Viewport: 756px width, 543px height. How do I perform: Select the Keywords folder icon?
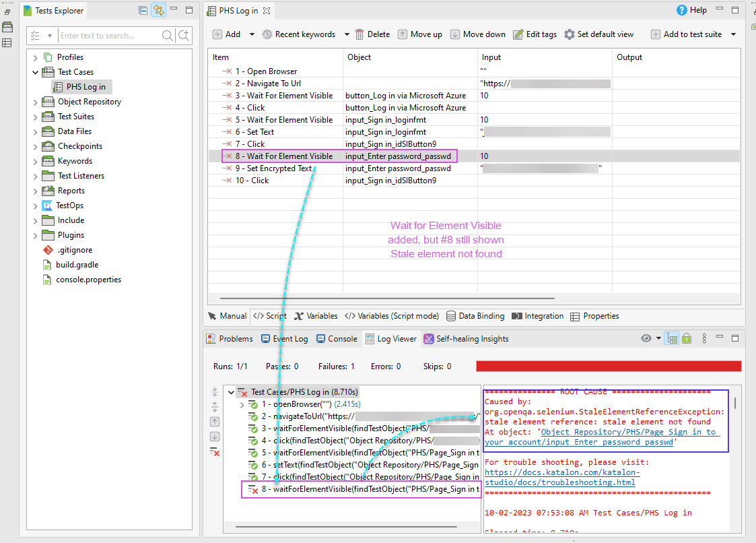48,161
